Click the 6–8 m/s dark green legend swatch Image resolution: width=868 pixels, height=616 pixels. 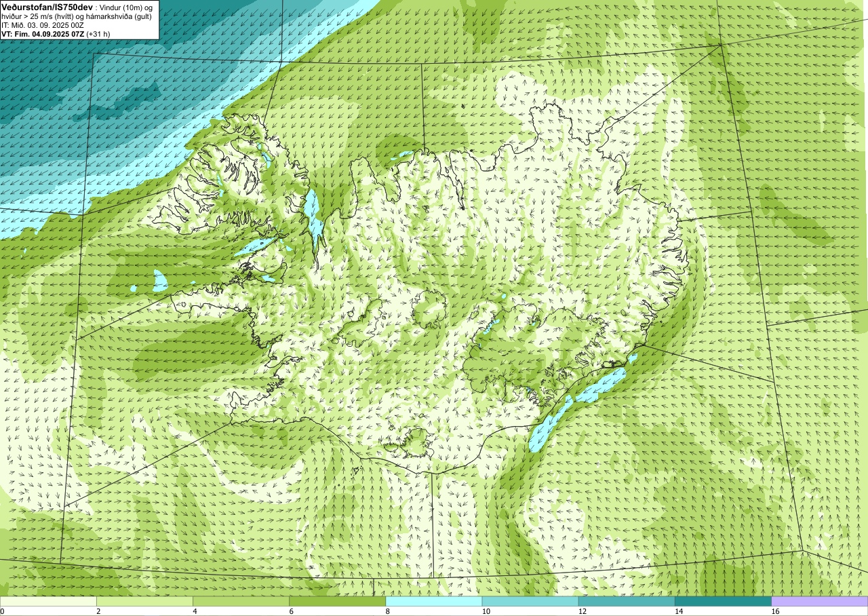[337, 601]
